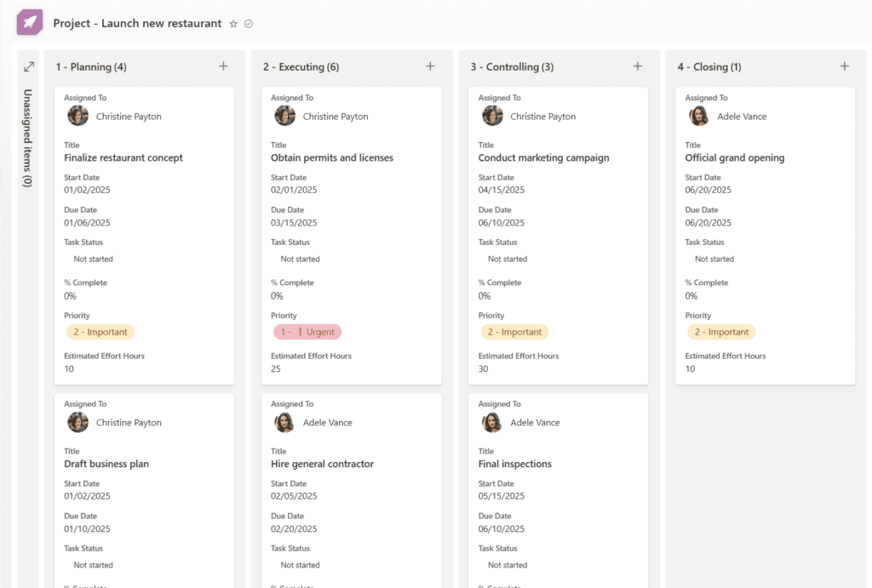Click the 4 - Closing (1) column header
The height and width of the screenshot is (588, 872).
pos(709,66)
